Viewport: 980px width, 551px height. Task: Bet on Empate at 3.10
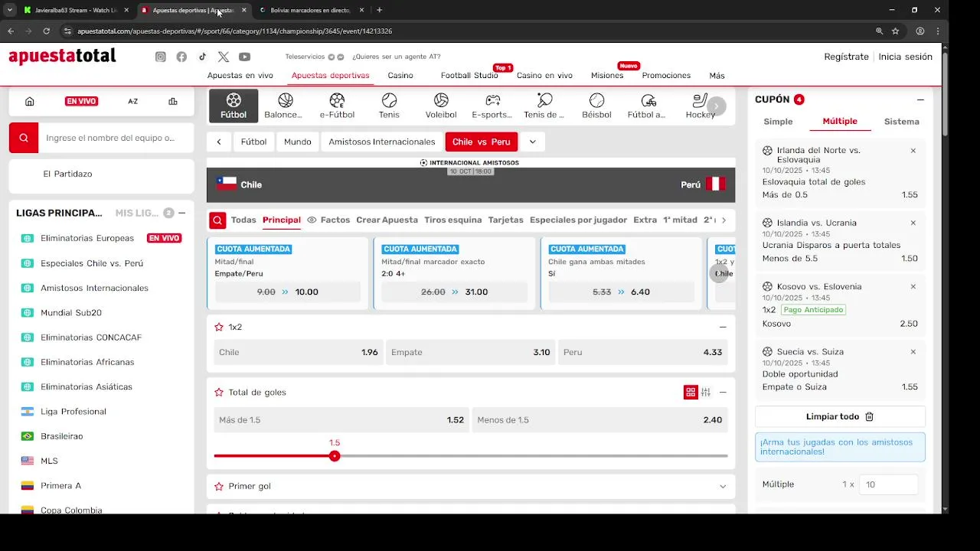471,352
